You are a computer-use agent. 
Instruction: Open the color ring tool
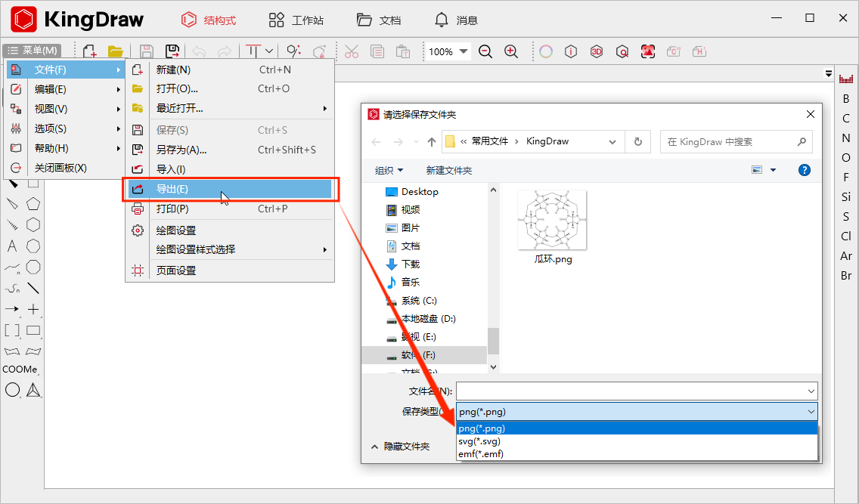[546, 51]
